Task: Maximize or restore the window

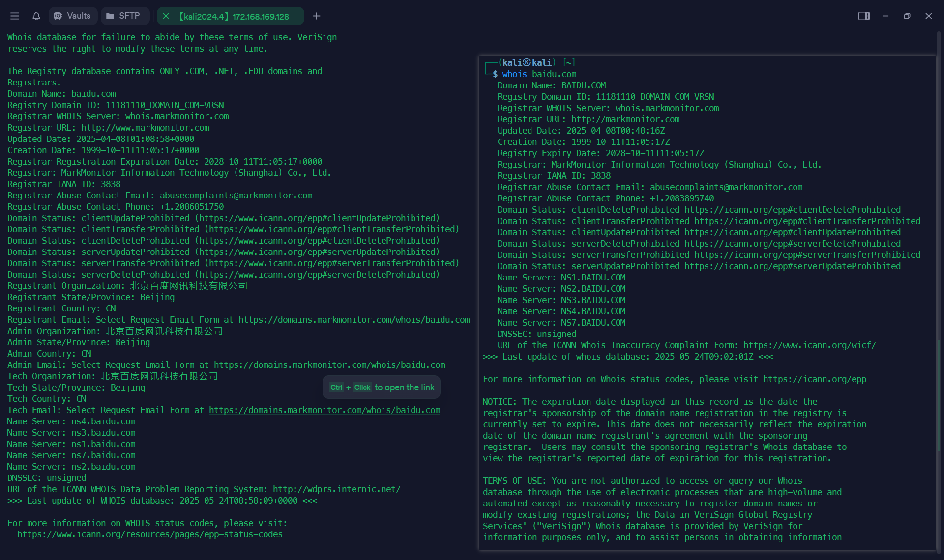Action: (907, 16)
